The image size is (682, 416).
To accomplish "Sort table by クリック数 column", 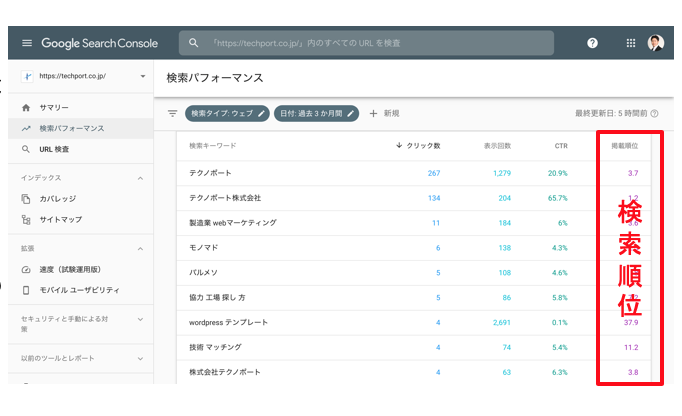I will (x=420, y=146).
